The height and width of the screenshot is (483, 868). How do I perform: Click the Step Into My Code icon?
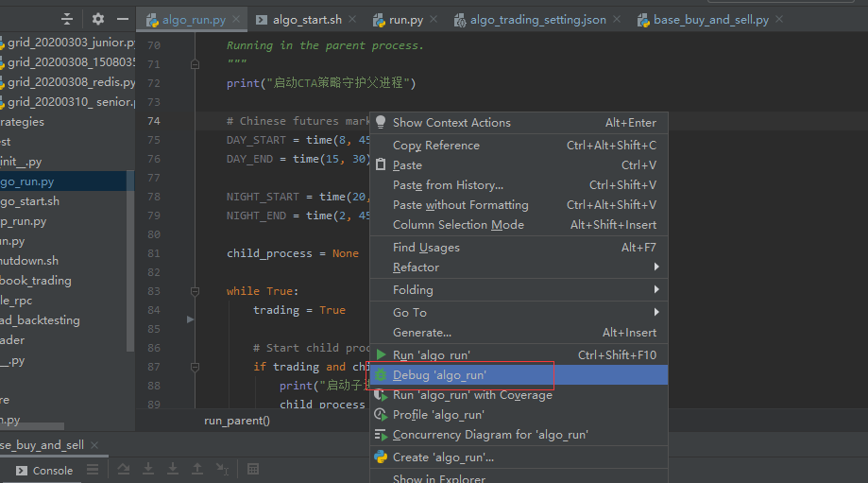173,469
